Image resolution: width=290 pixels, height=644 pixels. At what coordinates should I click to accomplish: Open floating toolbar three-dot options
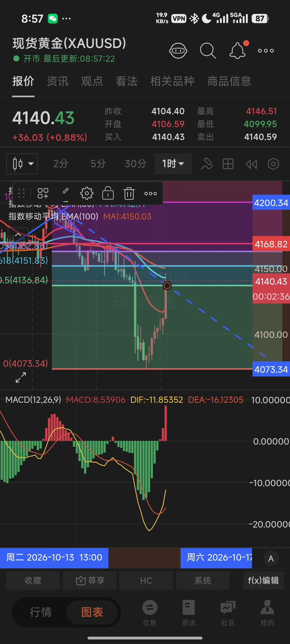pos(150,193)
